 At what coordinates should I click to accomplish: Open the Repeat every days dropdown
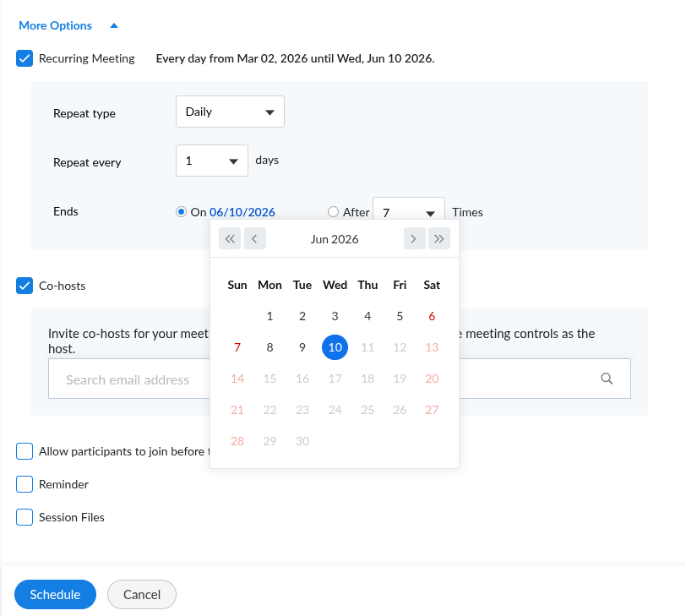pyautogui.click(x=211, y=161)
